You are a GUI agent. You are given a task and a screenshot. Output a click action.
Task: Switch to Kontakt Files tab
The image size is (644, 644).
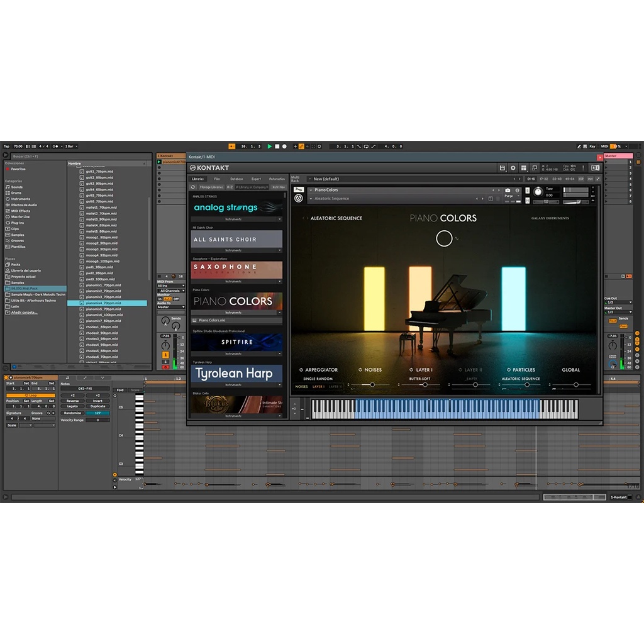(x=217, y=179)
